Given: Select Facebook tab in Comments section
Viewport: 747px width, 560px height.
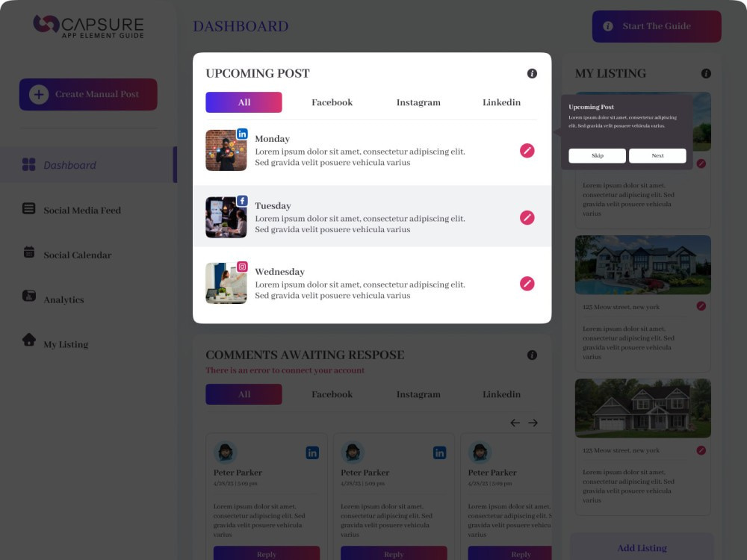Looking at the screenshot, I should tap(332, 394).
